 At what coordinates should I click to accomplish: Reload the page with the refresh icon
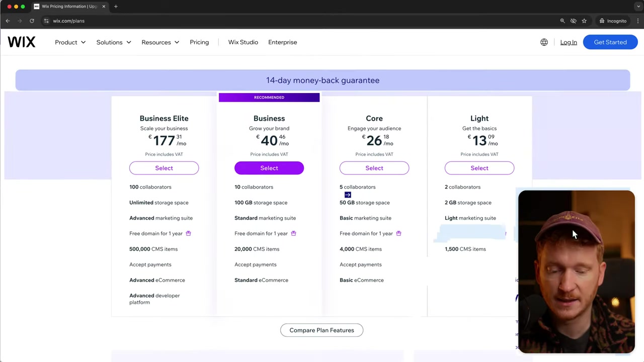(x=32, y=21)
